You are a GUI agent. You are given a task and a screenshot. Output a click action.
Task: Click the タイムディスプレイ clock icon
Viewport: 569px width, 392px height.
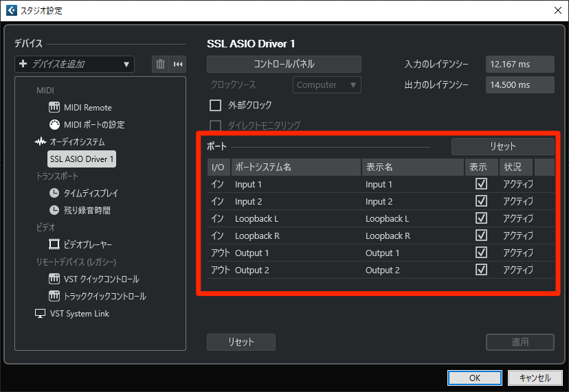click(x=54, y=193)
